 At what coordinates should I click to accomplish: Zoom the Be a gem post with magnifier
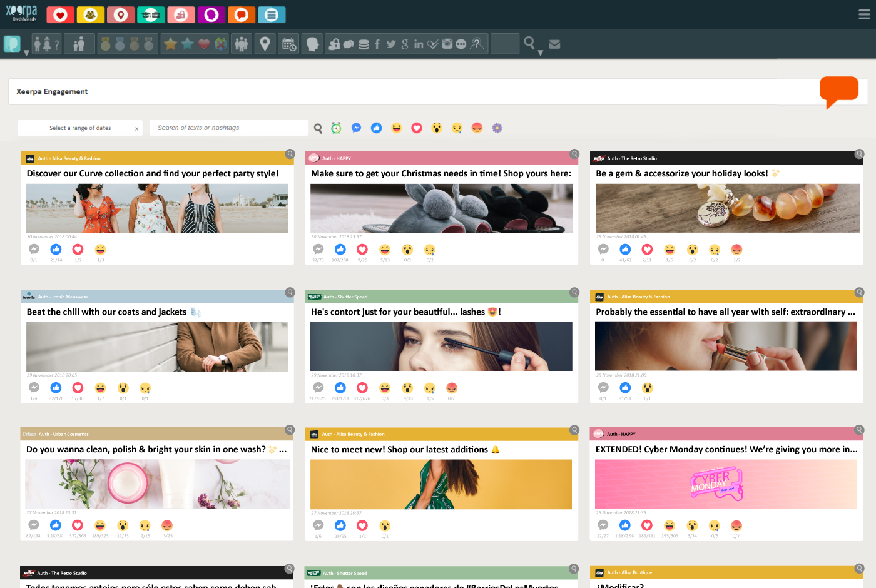(860, 154)
